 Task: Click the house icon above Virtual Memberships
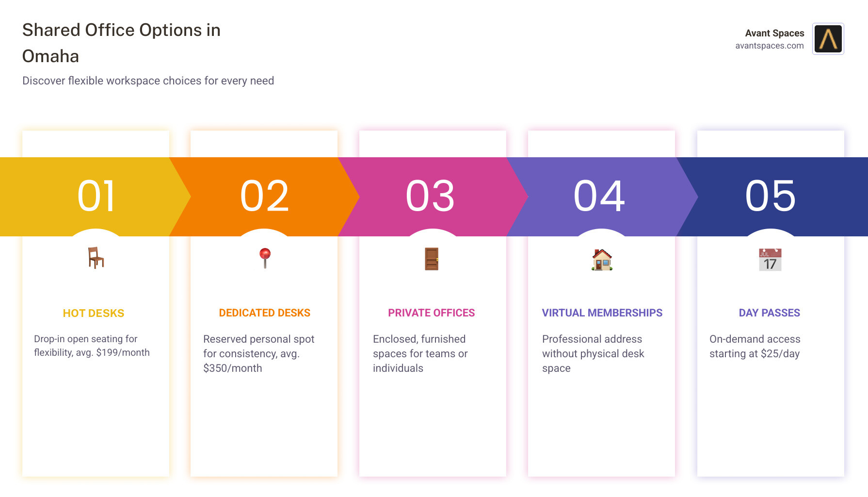602,260
